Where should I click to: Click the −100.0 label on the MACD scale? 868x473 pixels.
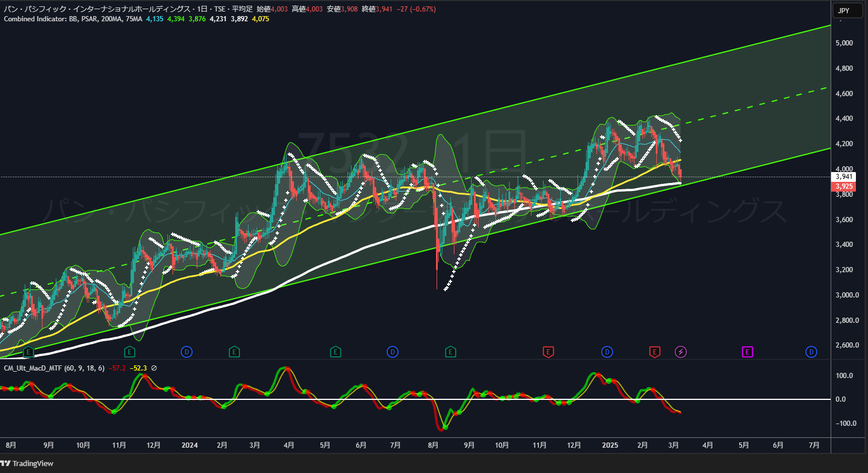tap(846, 424)
